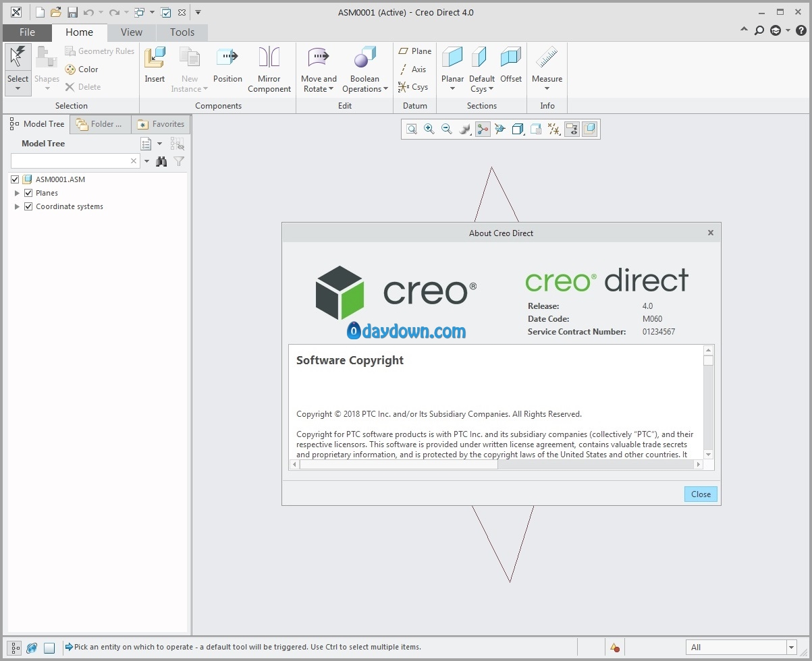The width and height of the screenshot is (812, 661).
Task: Uncheck the Coordinate systems checkbox
Action: (x=28, y=206)
